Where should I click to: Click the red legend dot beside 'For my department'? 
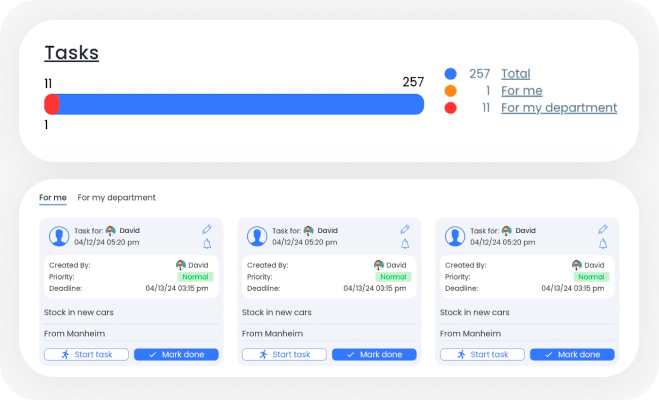tap(451, 108)
